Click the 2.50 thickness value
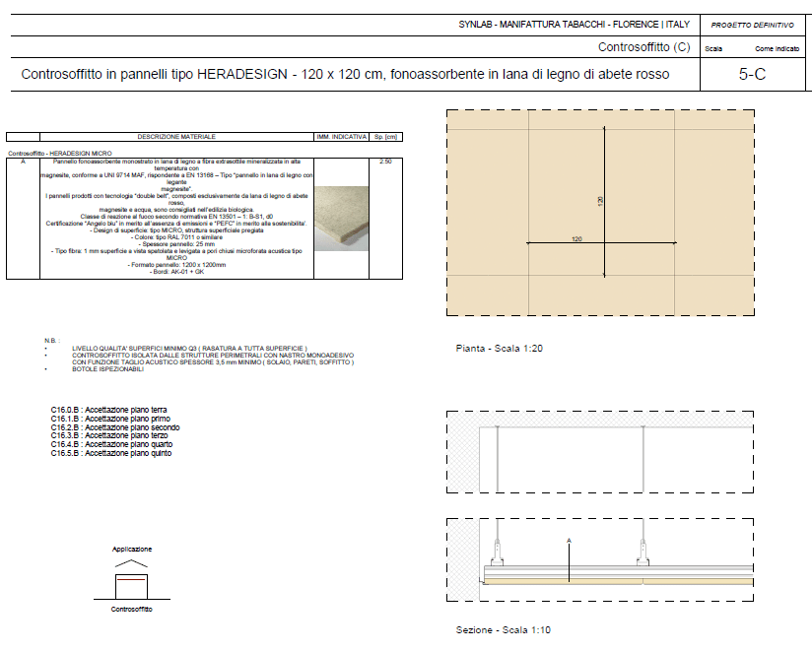The image size is (812, 651). tap(387, 160)
